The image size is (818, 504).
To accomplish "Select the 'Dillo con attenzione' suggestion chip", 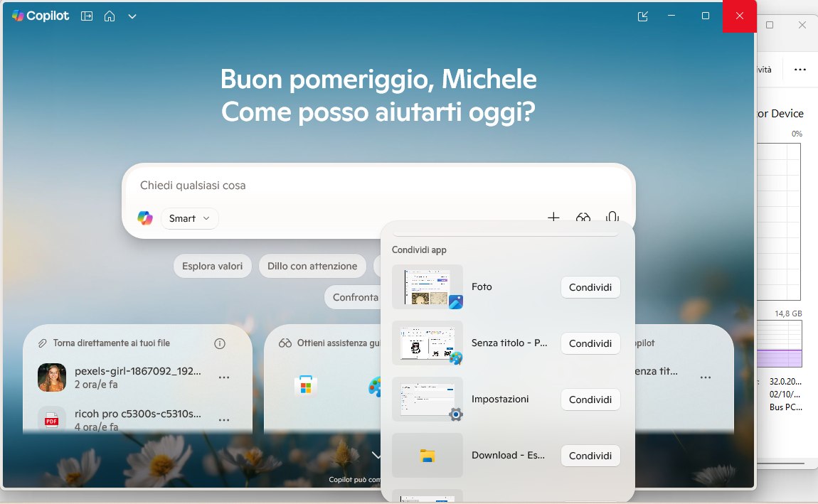I will 312,266.
